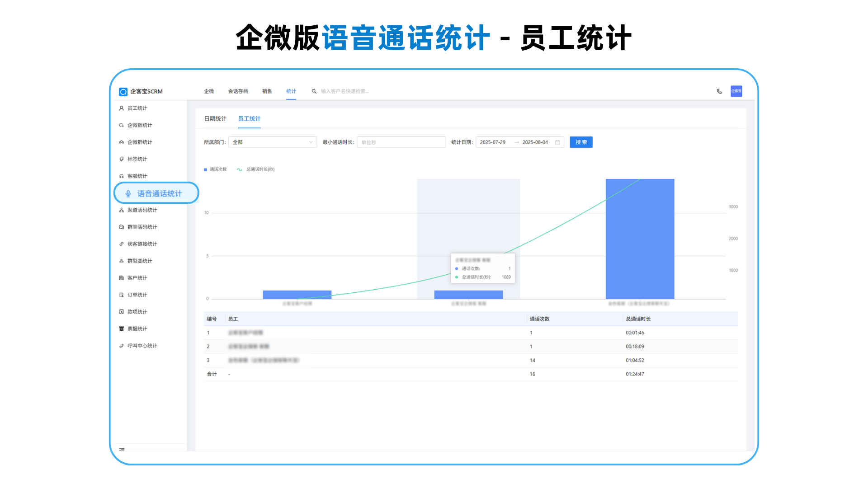Screen dimensions: 868x488
Task: Open 标签统计 with the tag icon
Action: (137, 159)
